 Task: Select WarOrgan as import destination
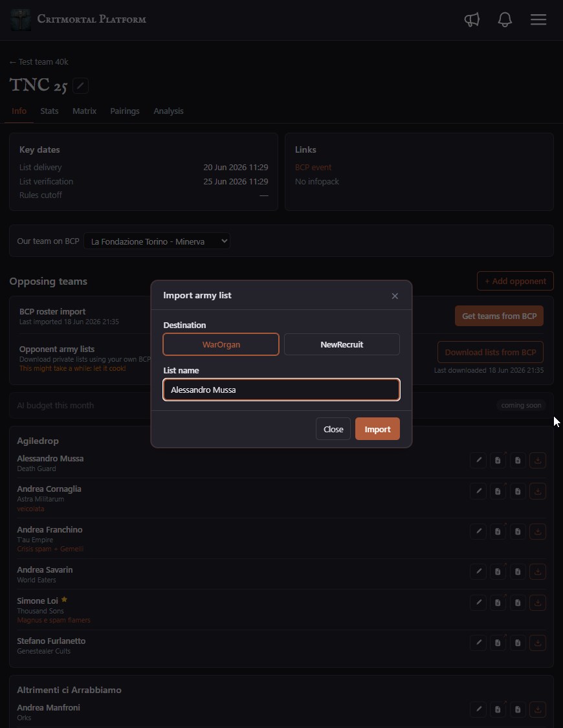tap(221, 344)
